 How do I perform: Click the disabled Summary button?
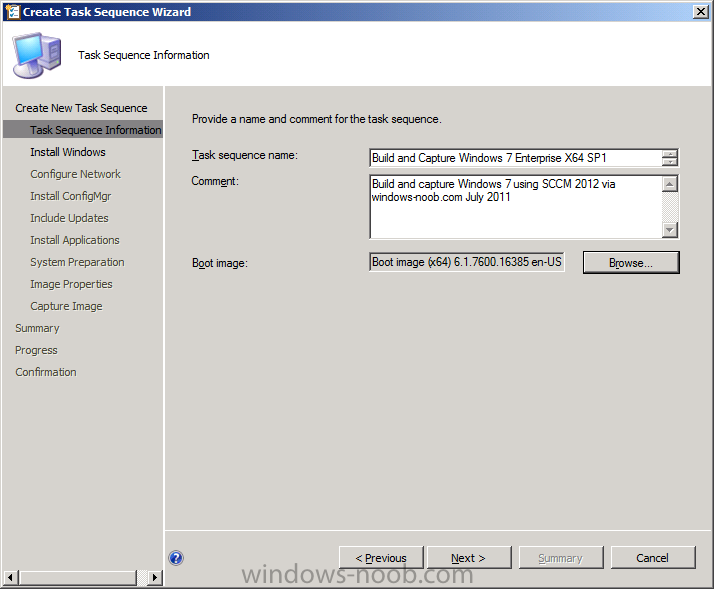tap(561, 558)
